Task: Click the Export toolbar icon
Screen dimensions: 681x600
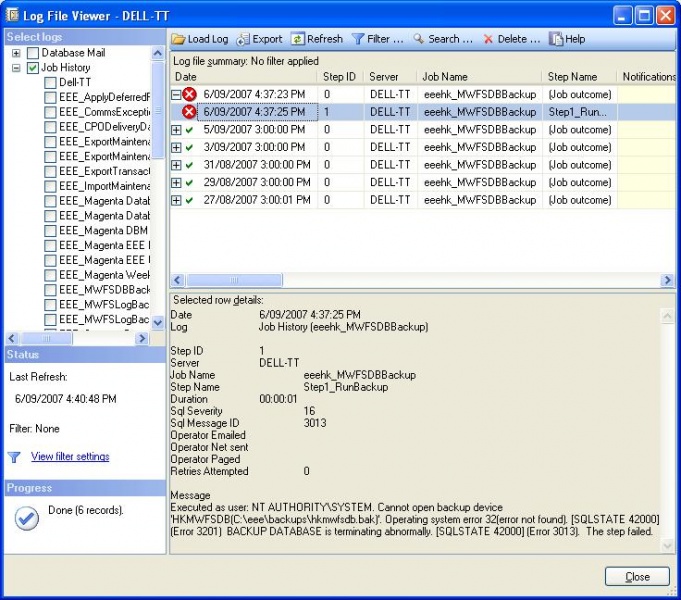Action: [x=243, y=39]
